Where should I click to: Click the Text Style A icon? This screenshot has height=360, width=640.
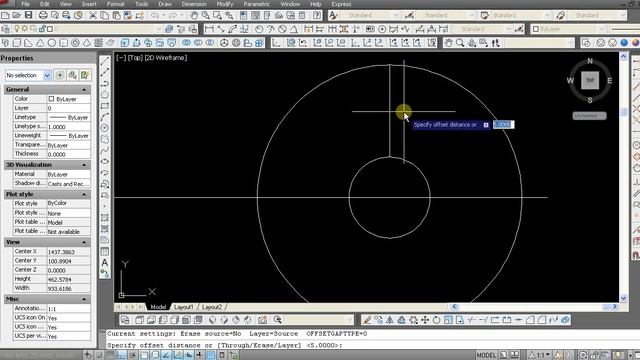click(x=333, y=16)
